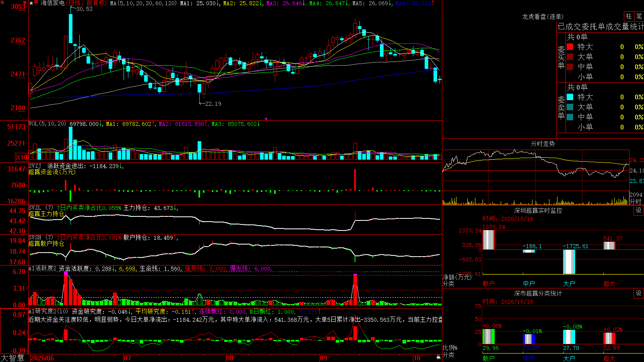Click the dark red 大单 swatch under 委买单
The height and width of the screenshot is (362, 644).
(570, 57)
